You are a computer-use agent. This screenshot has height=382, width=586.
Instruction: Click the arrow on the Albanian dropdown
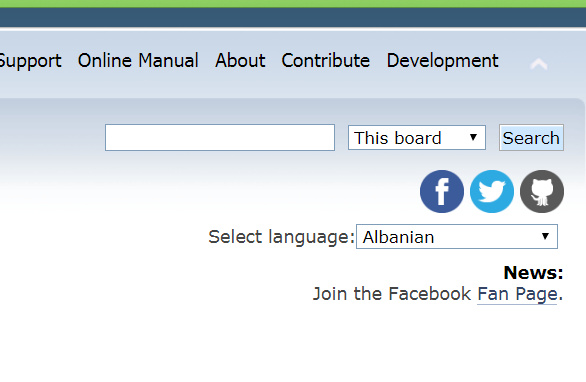545,236
